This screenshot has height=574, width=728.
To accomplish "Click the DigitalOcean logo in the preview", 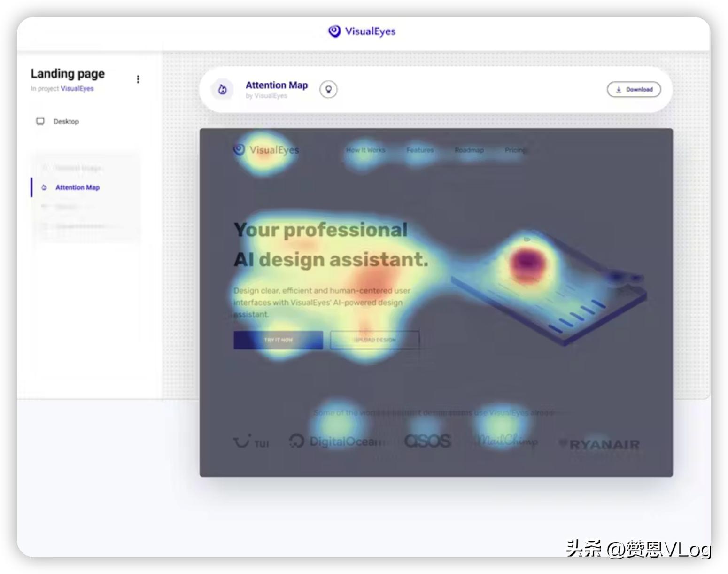I will pyautogui.click(x=336, y=442).
